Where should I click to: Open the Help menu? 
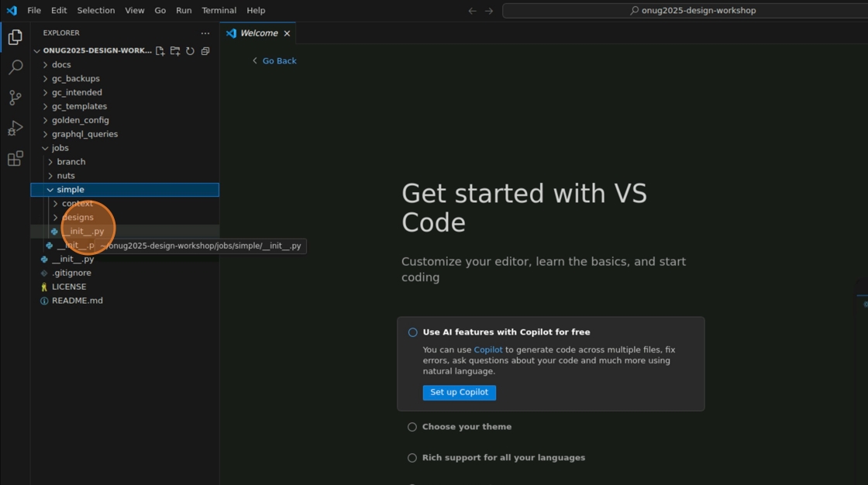pos(256,10)
